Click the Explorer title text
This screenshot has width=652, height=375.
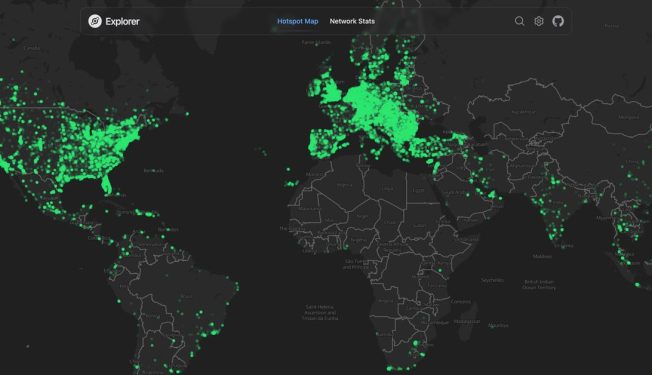(122, 22)
